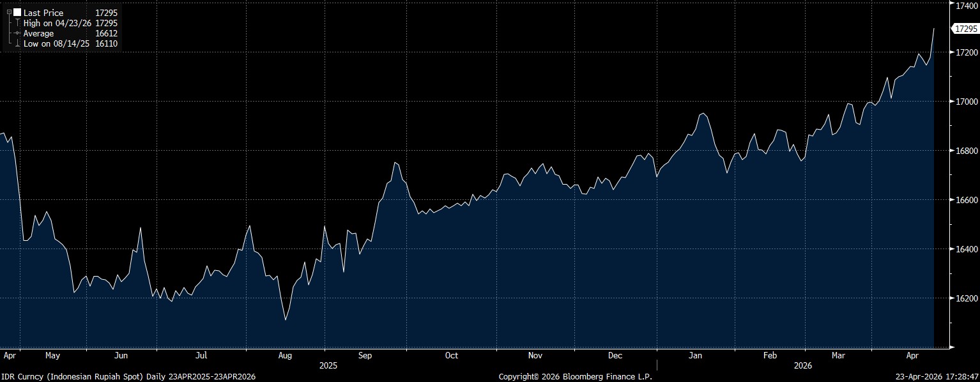Collapse the Last Price legend tree
980x382 pixels.
point(9,13)
